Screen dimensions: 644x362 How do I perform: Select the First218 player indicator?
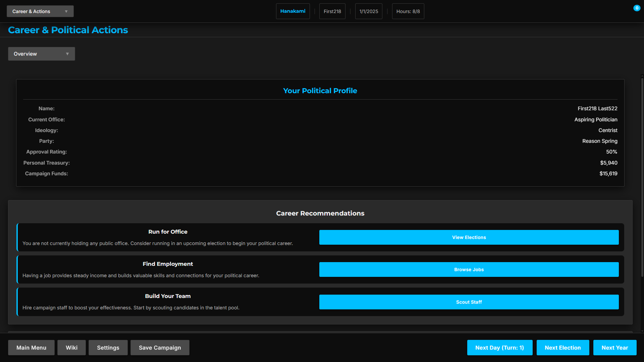pyautogui.click(x=332, y=11)
